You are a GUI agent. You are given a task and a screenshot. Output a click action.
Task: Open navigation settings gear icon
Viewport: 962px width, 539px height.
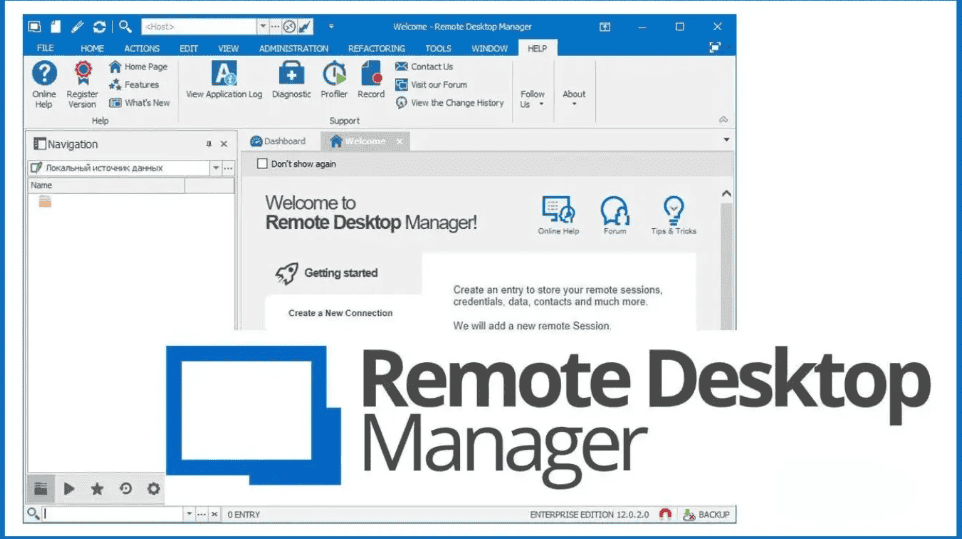(x=153, y=489)
